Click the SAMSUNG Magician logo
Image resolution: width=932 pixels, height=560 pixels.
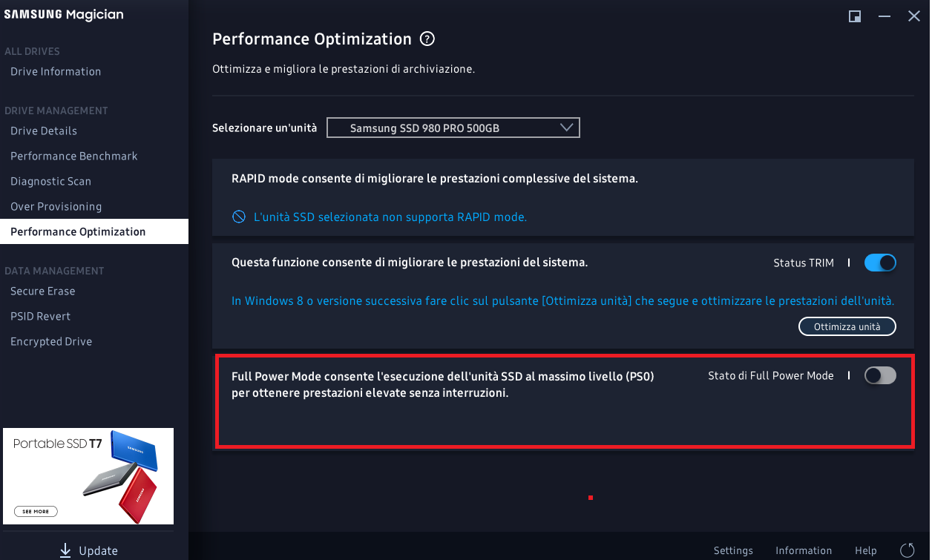[64, 15]
